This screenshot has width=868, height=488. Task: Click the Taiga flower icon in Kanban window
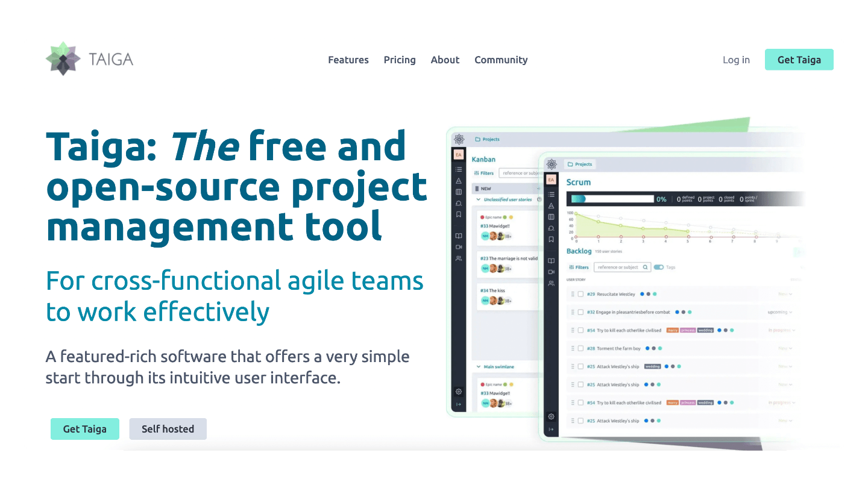point(459,139)
